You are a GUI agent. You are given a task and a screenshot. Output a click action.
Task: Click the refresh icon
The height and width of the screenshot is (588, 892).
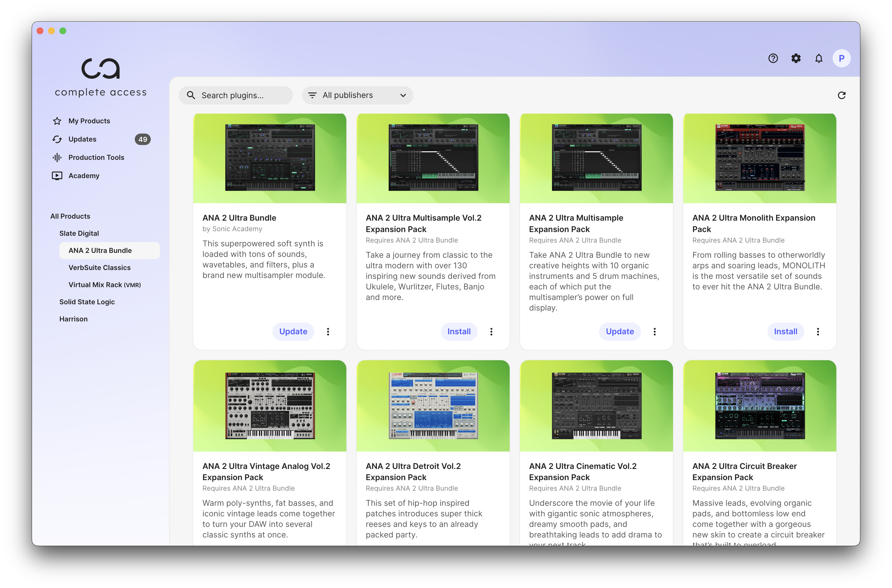click(x=841, y=95)
